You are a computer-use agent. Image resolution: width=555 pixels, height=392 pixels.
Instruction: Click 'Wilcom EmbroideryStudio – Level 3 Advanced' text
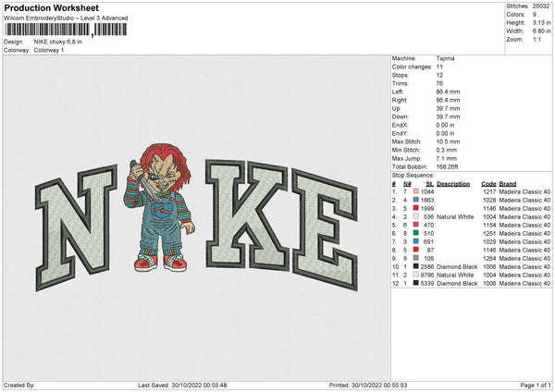click(x=66, y=18)
